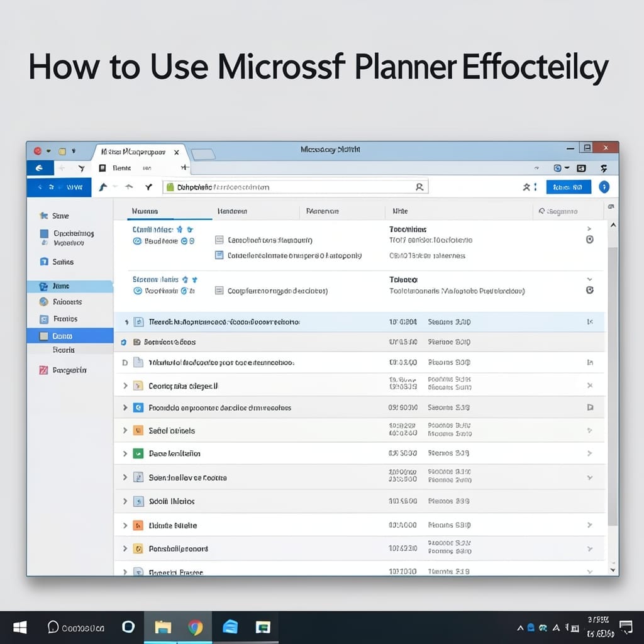Screen dimensions: 644x644
Task: Click blue icon on Fooriddo enpoontac row
Action: [138, 408]
